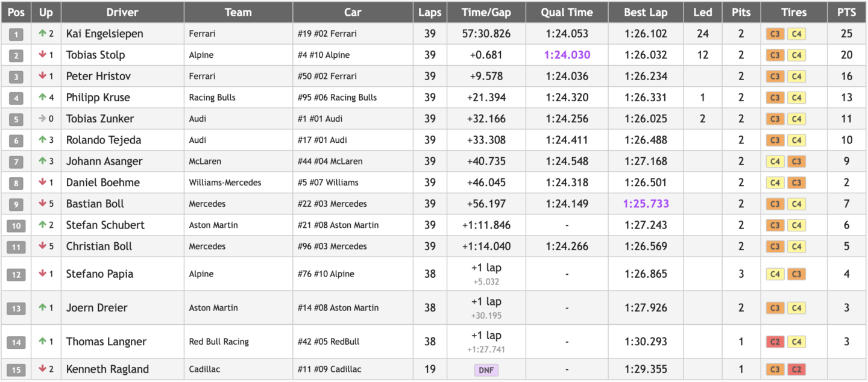Click purple fastest qualifying time 1:24.030
This screenshot has height=382, width=868.
click(567, 55)
